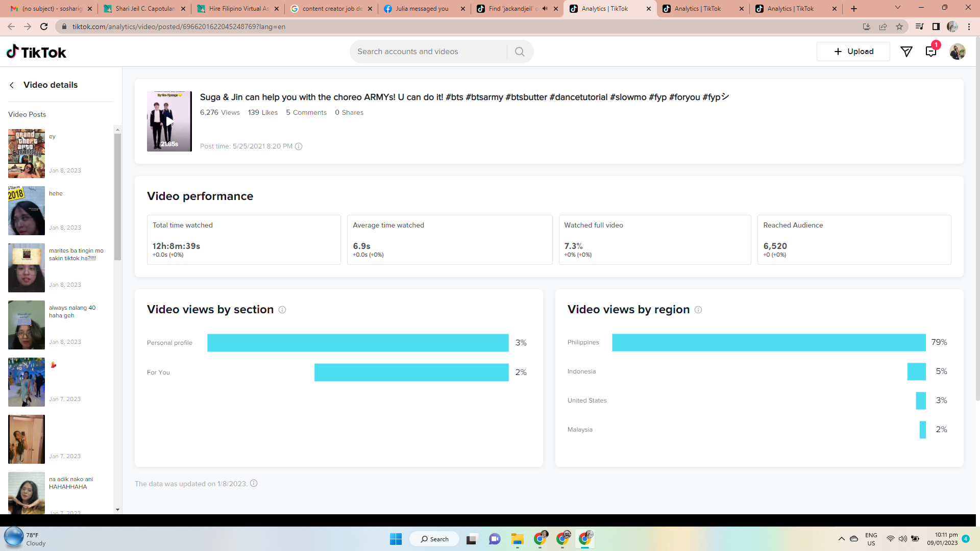Image resolution: width=980 pixels, height=551 pixels.
Task: Open the messages paper-plane icon
Action: click(x=906, y=52)
